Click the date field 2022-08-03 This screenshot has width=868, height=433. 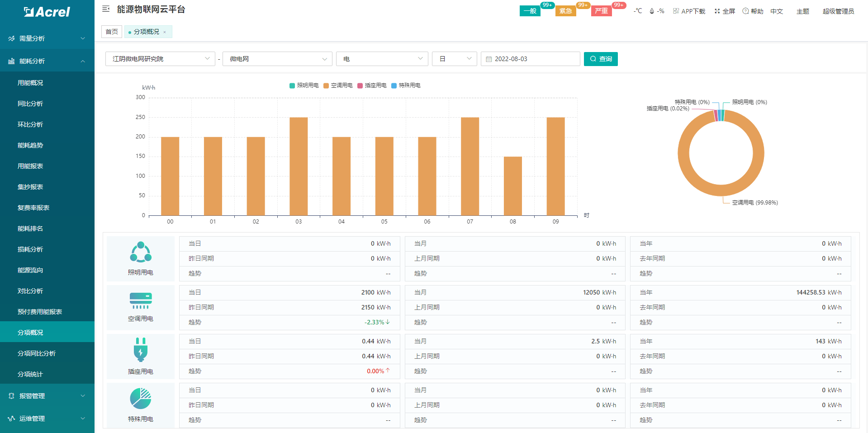click(x=530, y=59)
